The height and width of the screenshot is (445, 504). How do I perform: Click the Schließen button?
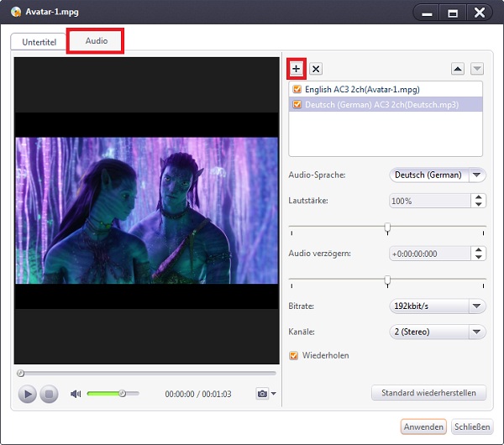click(472, 427)
